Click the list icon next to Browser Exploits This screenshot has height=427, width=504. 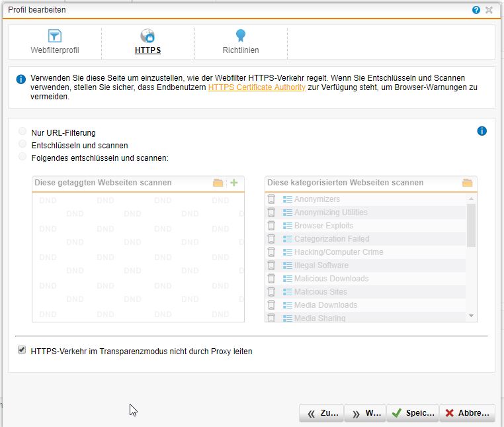point(287,226)
